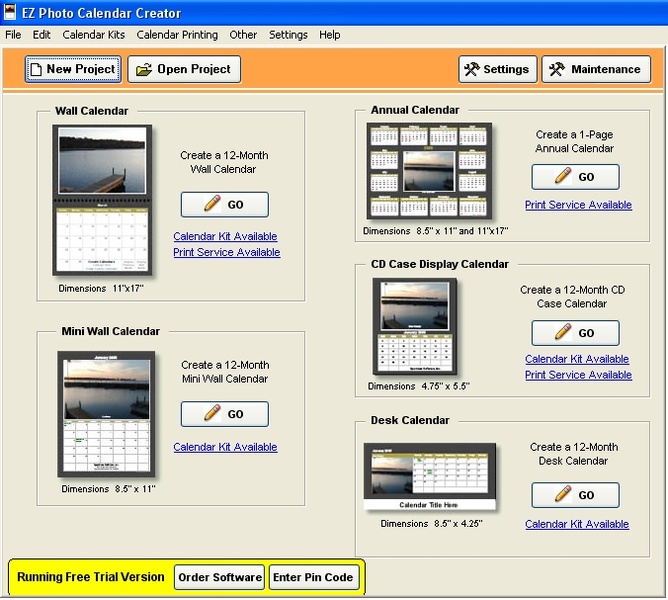Click the Order Software button
Viewport: 668px width, 600px height.
220,577
